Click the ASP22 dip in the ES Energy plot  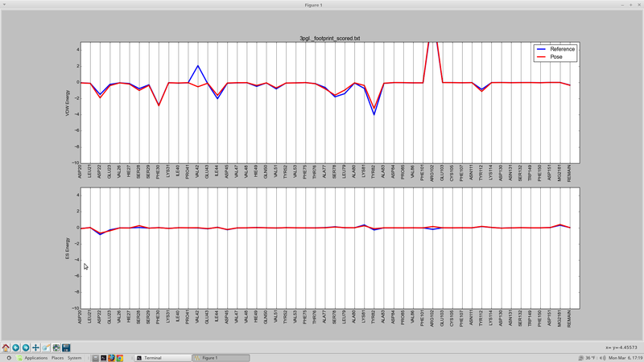100,234
